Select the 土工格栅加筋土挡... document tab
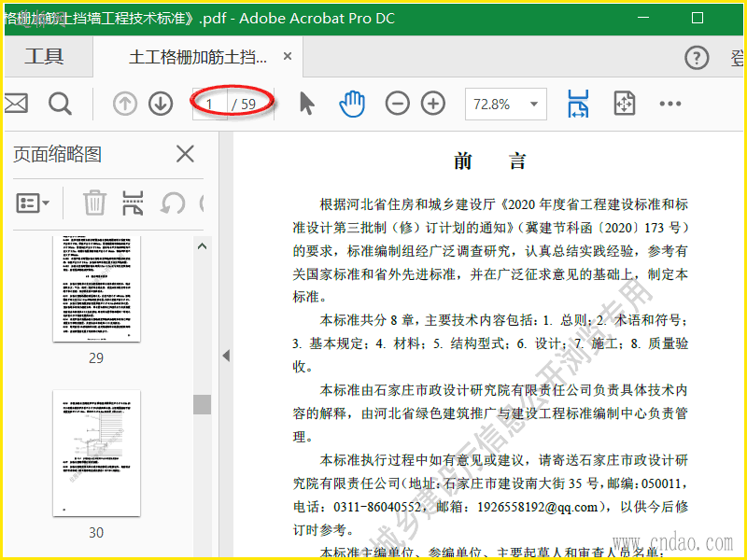Image resolution: width=747 pixels, height=560 pixels. pyautogui.click(x=198, y=57)
